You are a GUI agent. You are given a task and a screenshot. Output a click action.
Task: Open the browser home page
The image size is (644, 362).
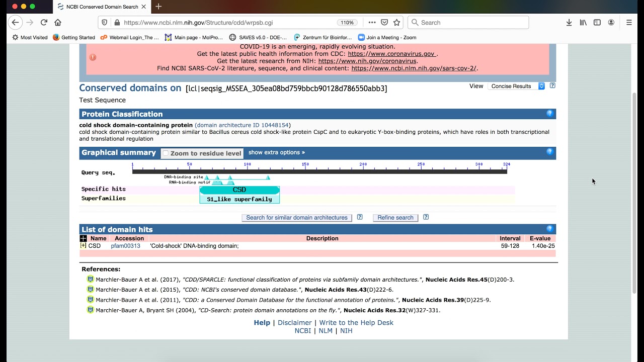58,22
